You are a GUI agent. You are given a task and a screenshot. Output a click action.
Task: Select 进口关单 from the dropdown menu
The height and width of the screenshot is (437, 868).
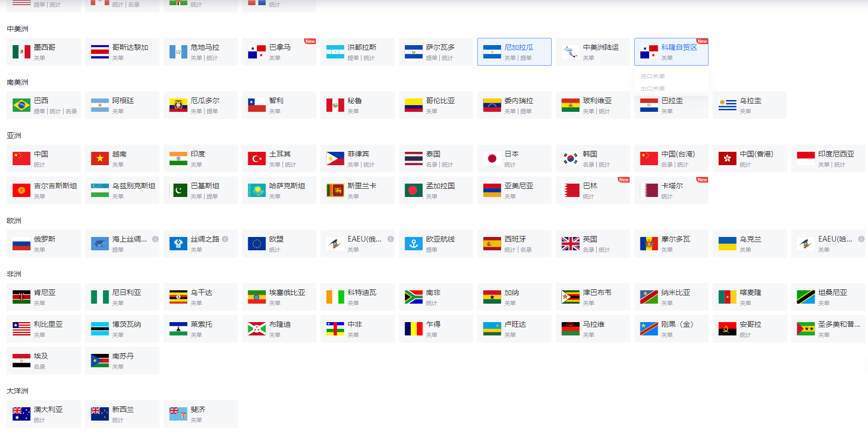(x=653, y=76)
